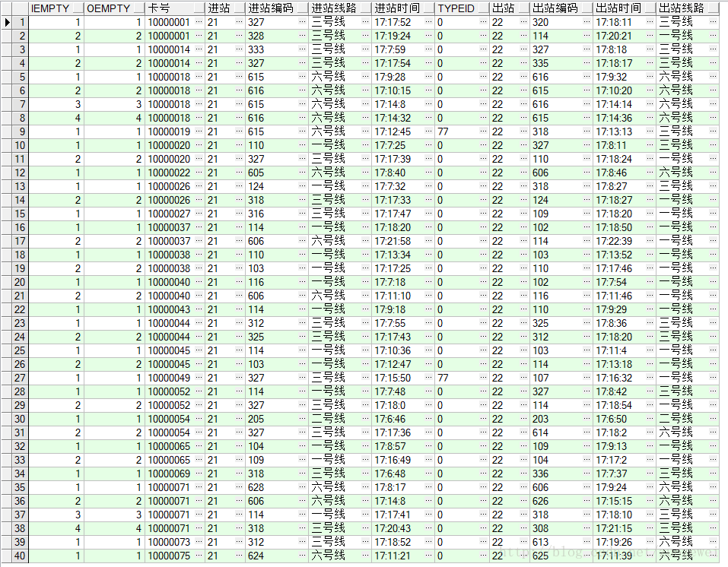The height and width of the screenshot is (567, 728).
Task: Open ellipsis button beside card 10000019
Action: point(199,131)
